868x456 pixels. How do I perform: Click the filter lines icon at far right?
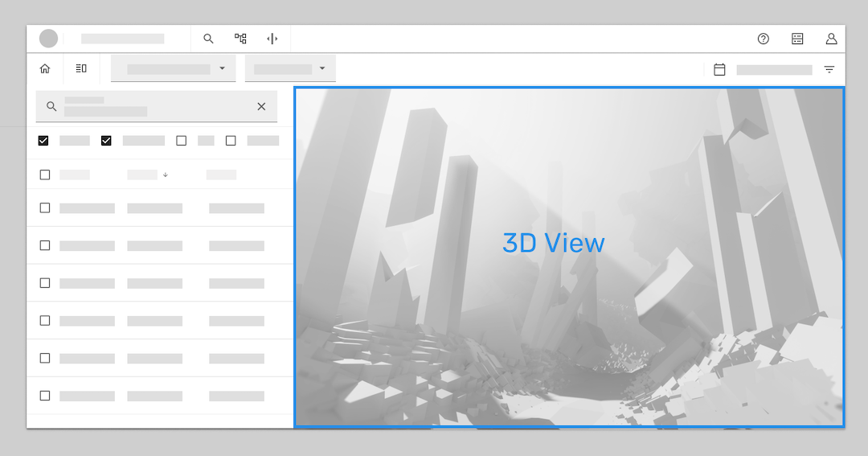point(829,70)
